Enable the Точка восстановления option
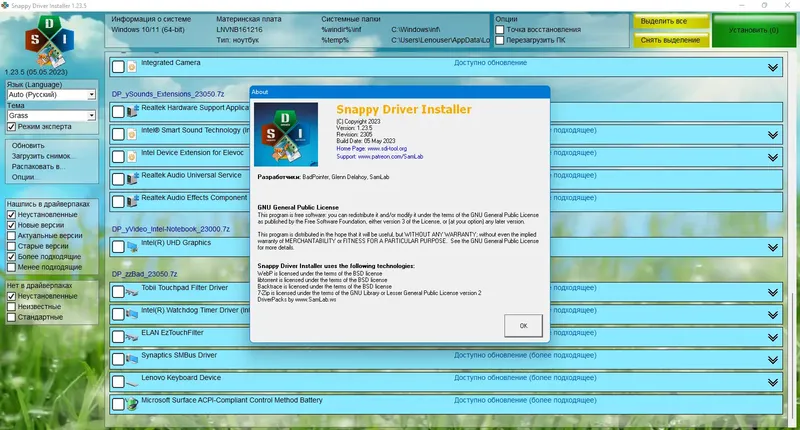Image resolution: width=800 pixels, height=430 pixels. pos(500,30)
